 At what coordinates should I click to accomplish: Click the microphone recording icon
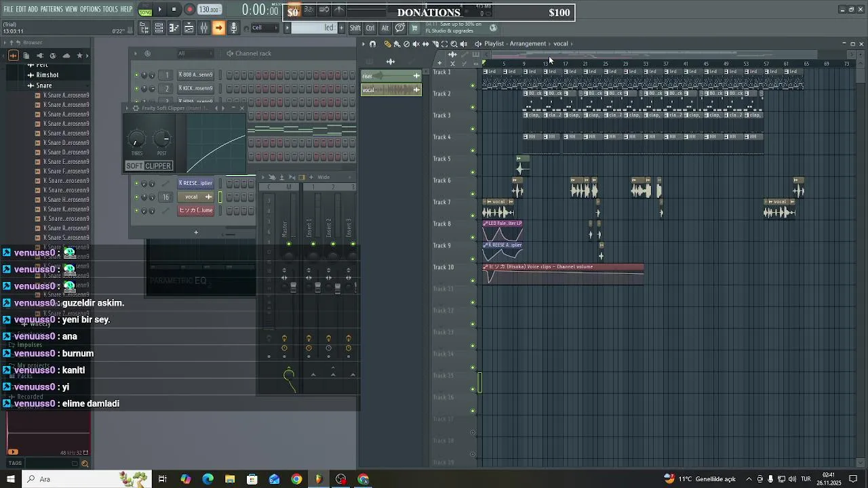[233, 28]
